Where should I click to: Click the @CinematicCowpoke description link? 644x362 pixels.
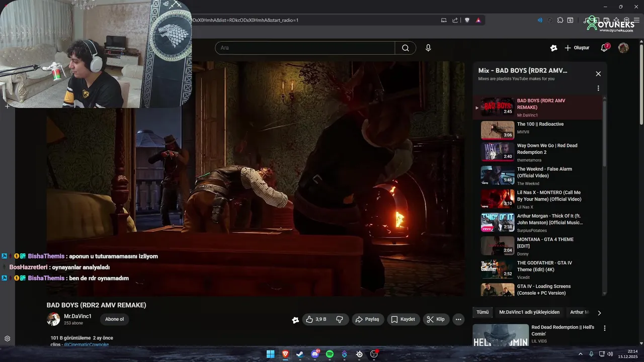[86, 344]
